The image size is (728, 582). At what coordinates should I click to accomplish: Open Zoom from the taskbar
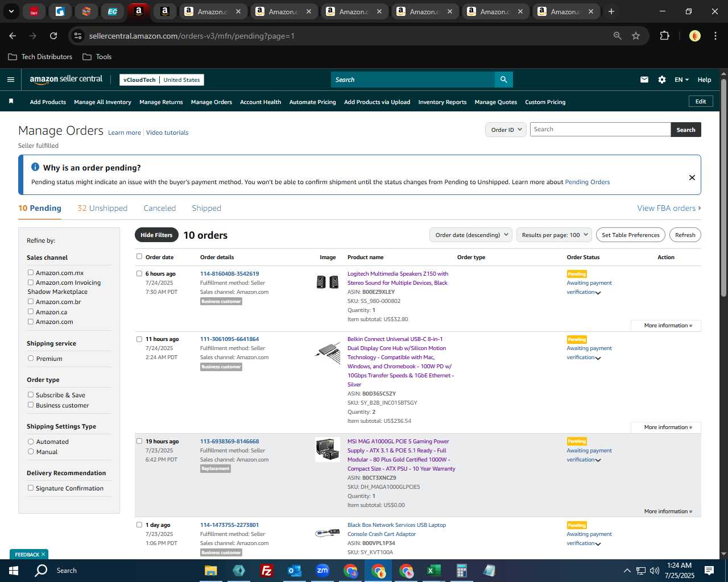coord(322,571)
